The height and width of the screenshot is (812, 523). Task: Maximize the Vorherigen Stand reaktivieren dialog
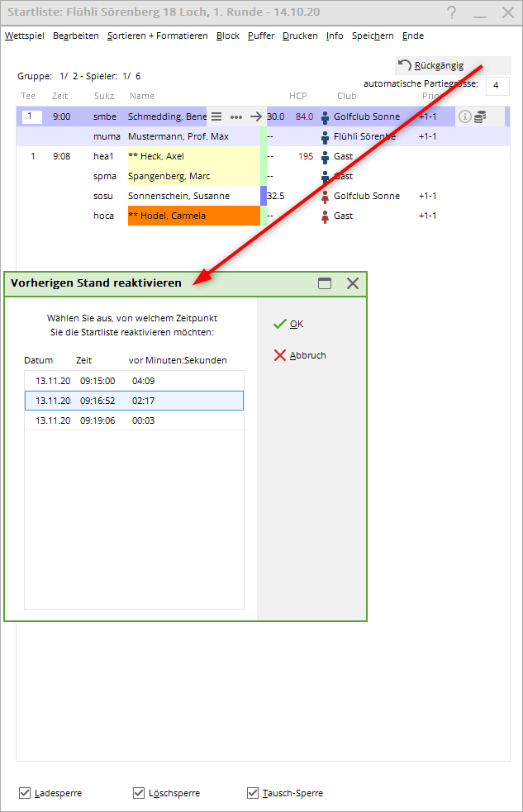pyautogui.click(x=325, y=283)
